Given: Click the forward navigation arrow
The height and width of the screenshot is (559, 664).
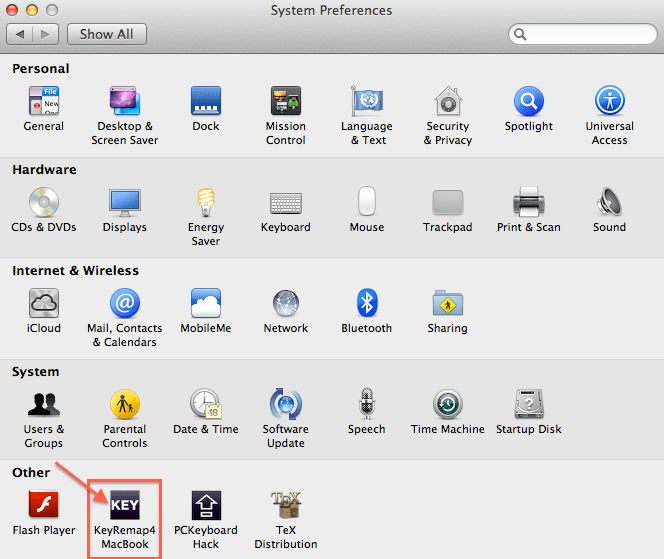Looking at the screenshot, I should coord(46,34).
